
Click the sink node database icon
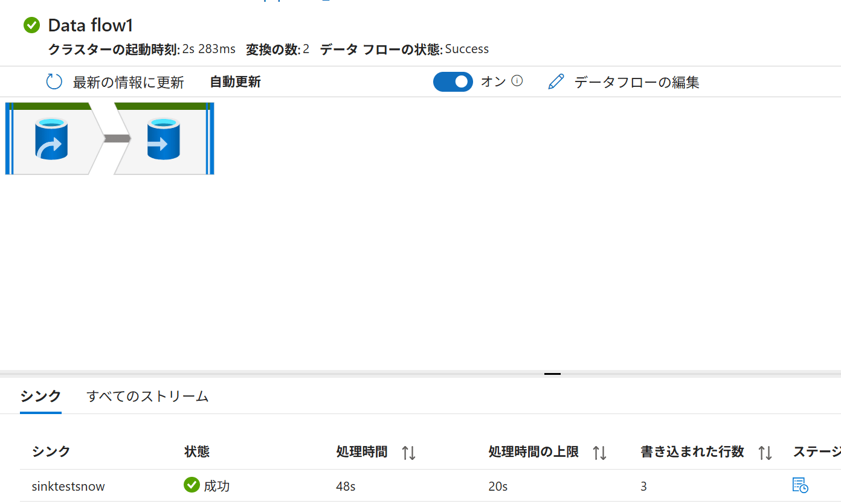[164, 139]
